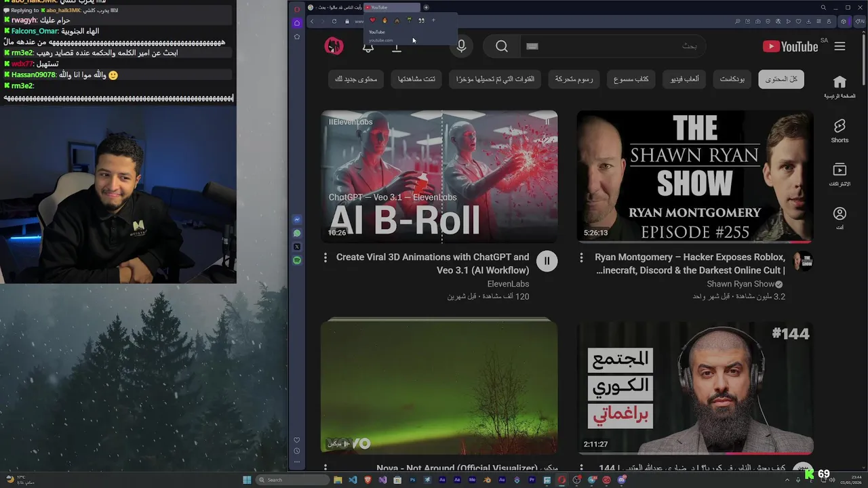
Task: Open the Opera AI button at top right
Action: pyautogui.click(x=860, y=21)
